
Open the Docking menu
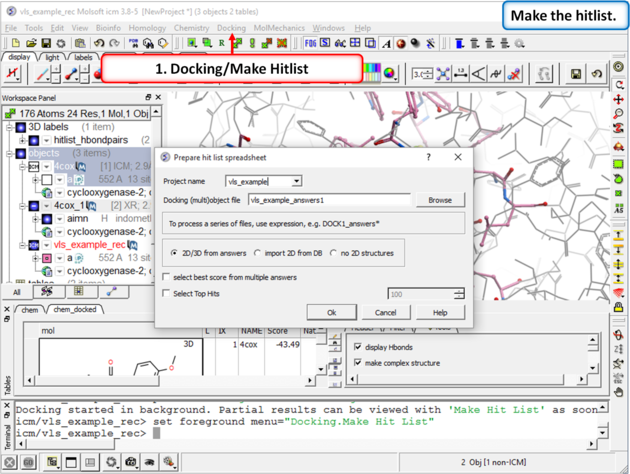(231, 28)
